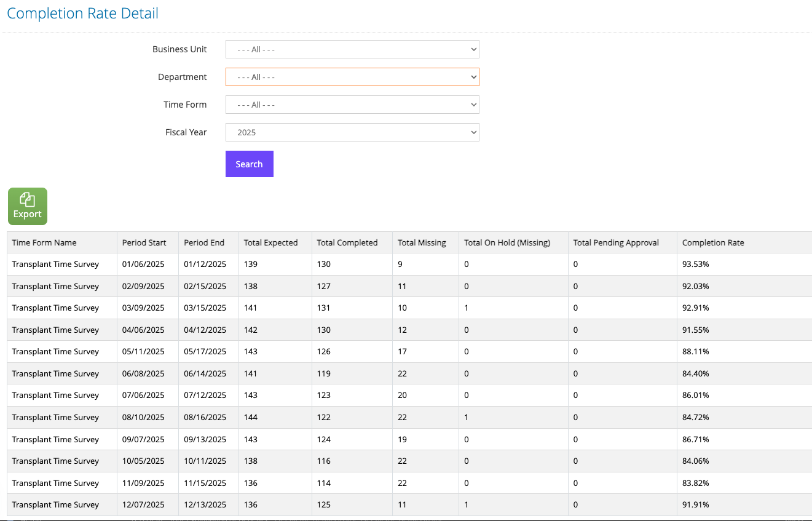Select the 83.82% completion rate cell
The image size is (812, 521).
[744, 483]
